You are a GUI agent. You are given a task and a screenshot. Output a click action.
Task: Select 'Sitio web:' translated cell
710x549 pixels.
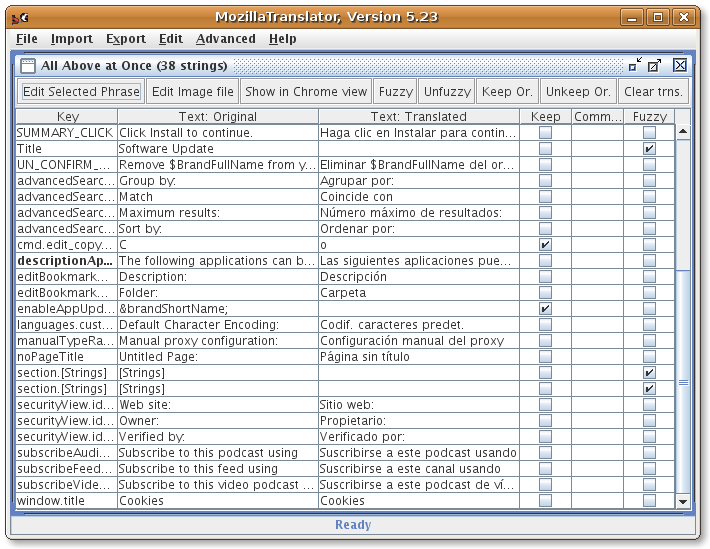419,405
